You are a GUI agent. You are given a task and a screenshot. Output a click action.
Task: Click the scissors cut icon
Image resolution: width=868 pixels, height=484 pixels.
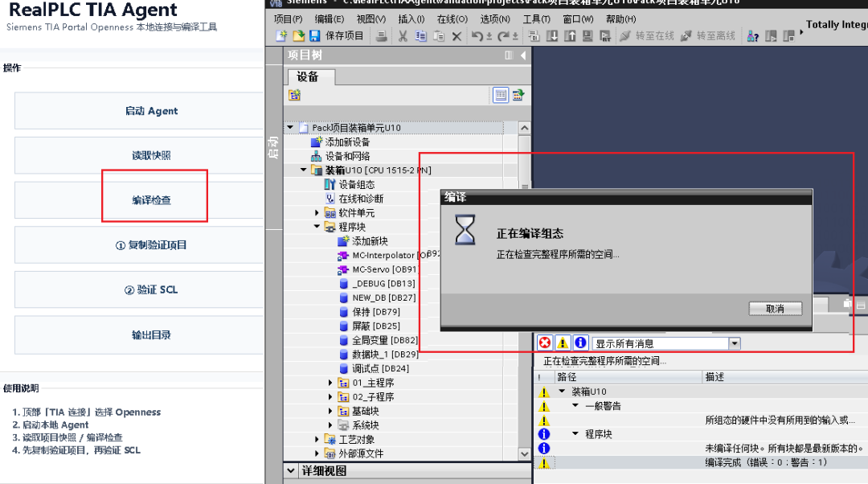click(403, 36)
